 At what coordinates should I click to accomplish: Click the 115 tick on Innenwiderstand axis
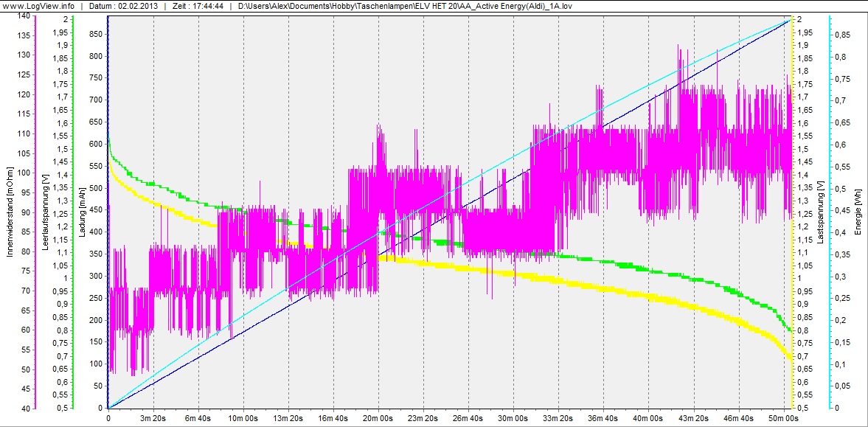pyautogui.click(x=24, y=114)
